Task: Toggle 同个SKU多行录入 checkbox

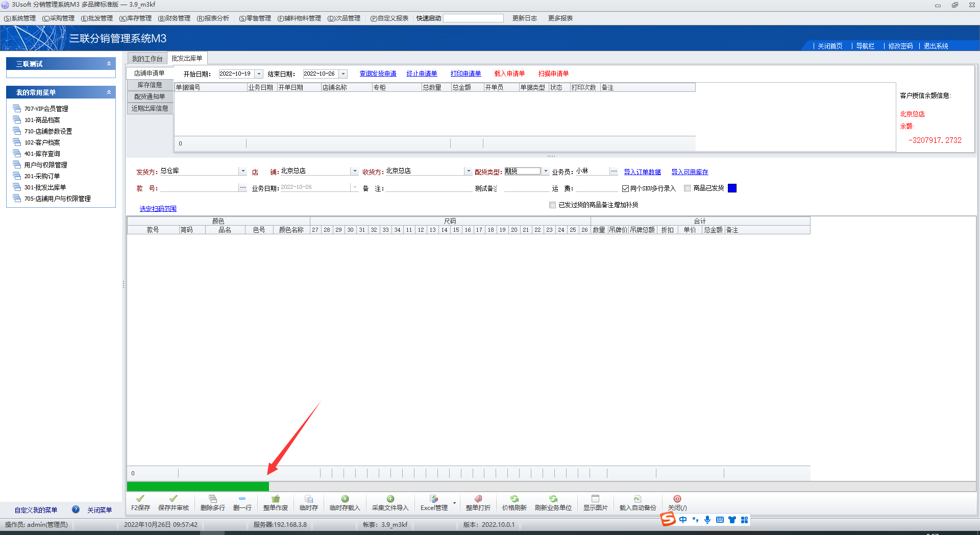Action: [x=625, y=188]
